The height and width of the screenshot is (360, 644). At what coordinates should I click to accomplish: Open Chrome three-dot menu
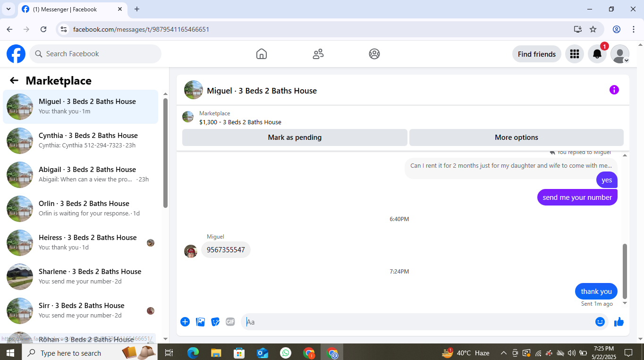[x=634, y=29]
